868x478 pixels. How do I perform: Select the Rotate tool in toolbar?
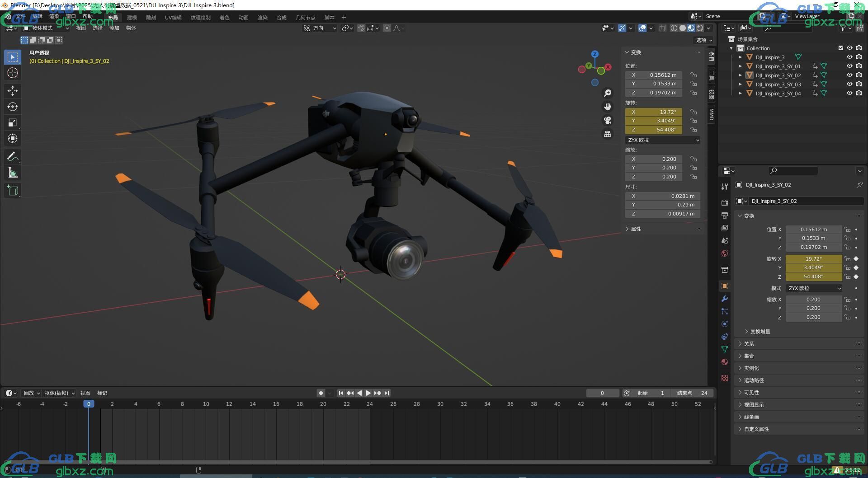pyautogui.click(x=13, y=107)
